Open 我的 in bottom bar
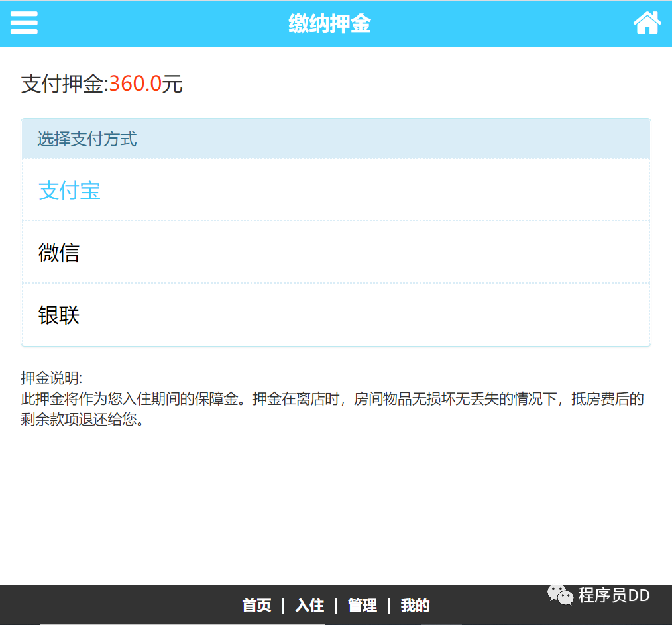Screen dimensions: 672x625 (416, 605)
